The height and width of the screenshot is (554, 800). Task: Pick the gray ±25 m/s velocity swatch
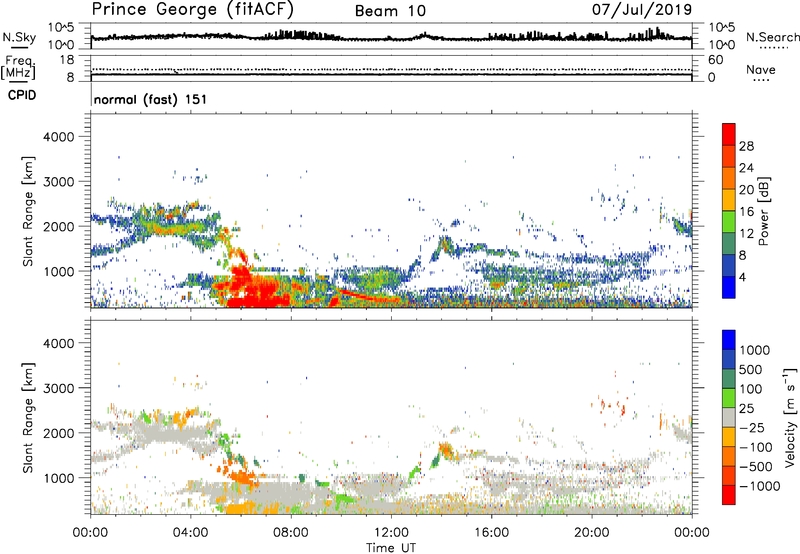[x=729, y=418]
